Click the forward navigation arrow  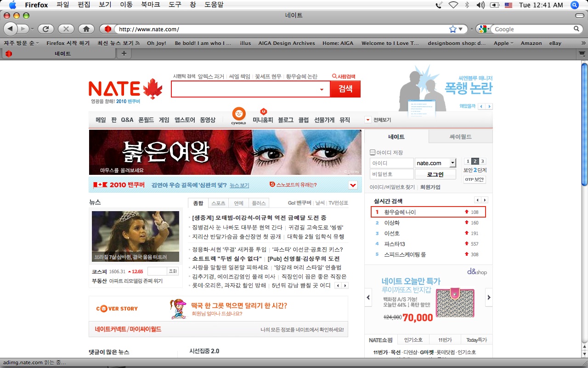coord(23,29)
